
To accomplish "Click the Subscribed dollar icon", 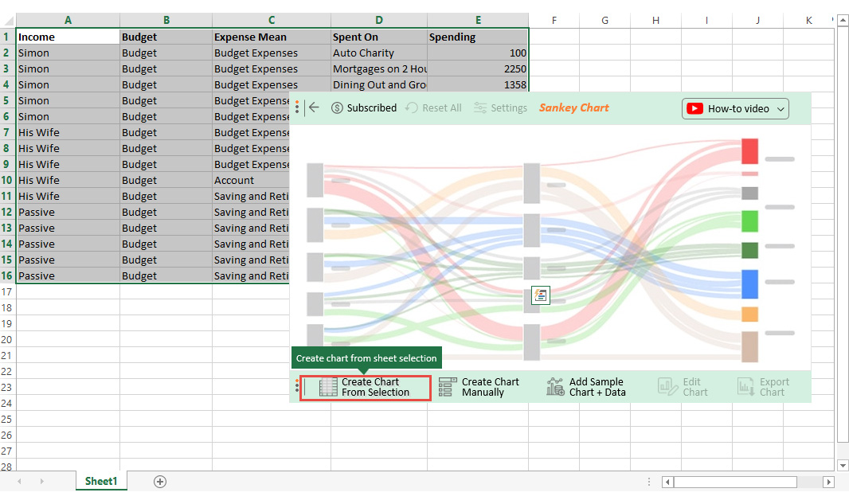I will coord(337,107).
